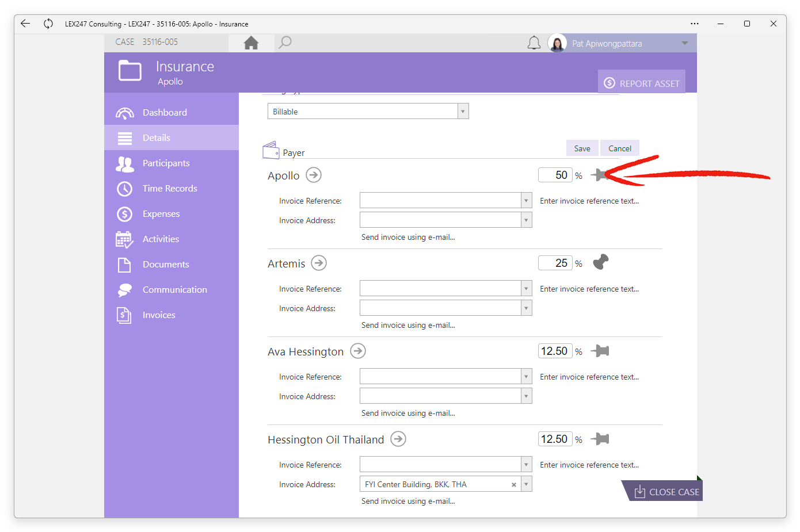The width and height of the screenshot is (800, 532).
Task: Open the search magnifier icon
Action: [x=285, y=43]
